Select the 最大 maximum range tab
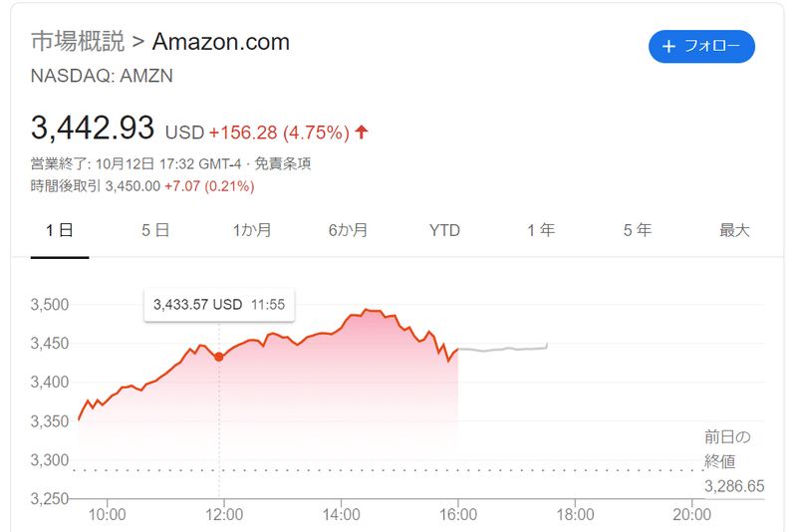Viewport: 797px width, 532px height. pyautogui.click(x=734, y=230)
